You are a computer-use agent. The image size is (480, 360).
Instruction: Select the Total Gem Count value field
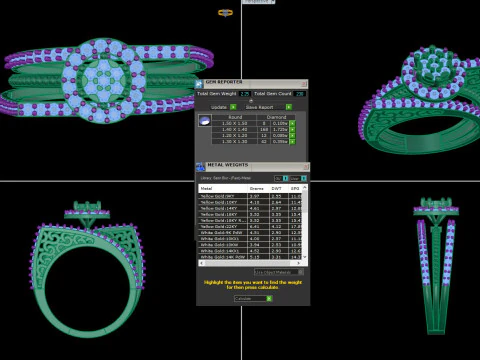click(x=300, y=94)
